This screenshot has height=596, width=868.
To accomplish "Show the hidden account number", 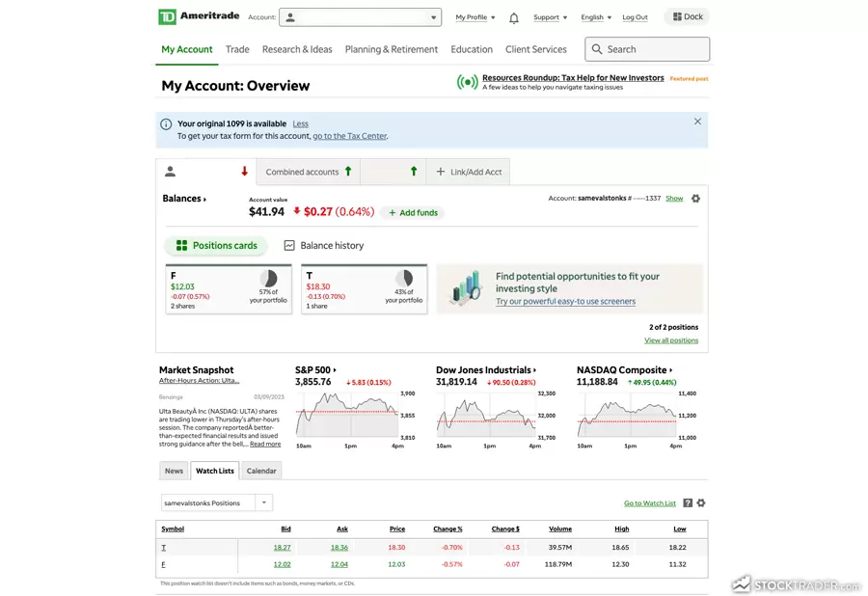I will pyautogui.click(x=674, y=199).
